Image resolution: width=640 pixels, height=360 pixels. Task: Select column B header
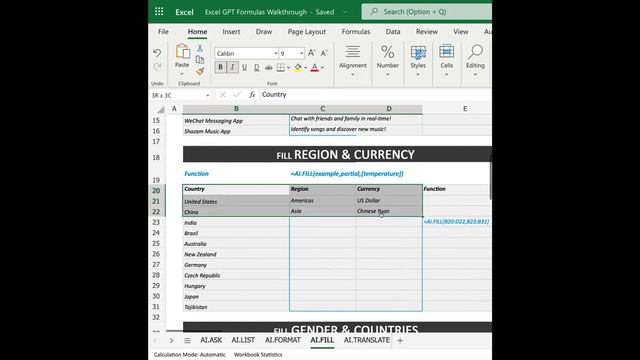coord(236,109)
